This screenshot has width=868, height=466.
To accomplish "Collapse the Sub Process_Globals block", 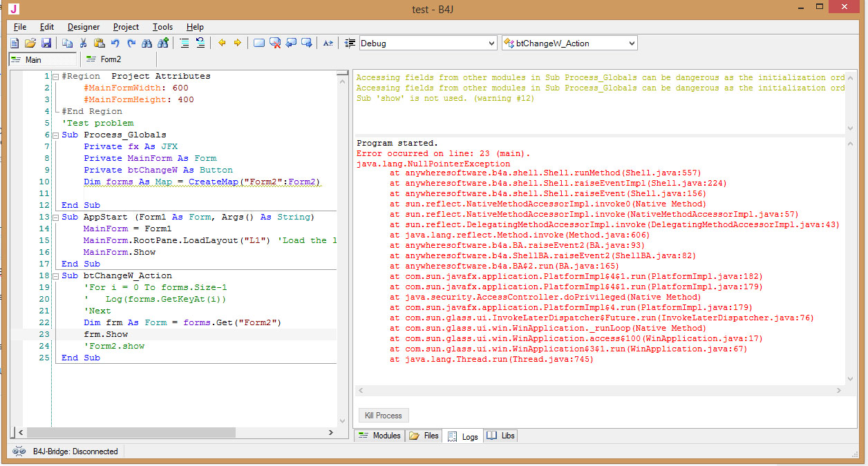I will pyautogui.click(x=55, y=135).
